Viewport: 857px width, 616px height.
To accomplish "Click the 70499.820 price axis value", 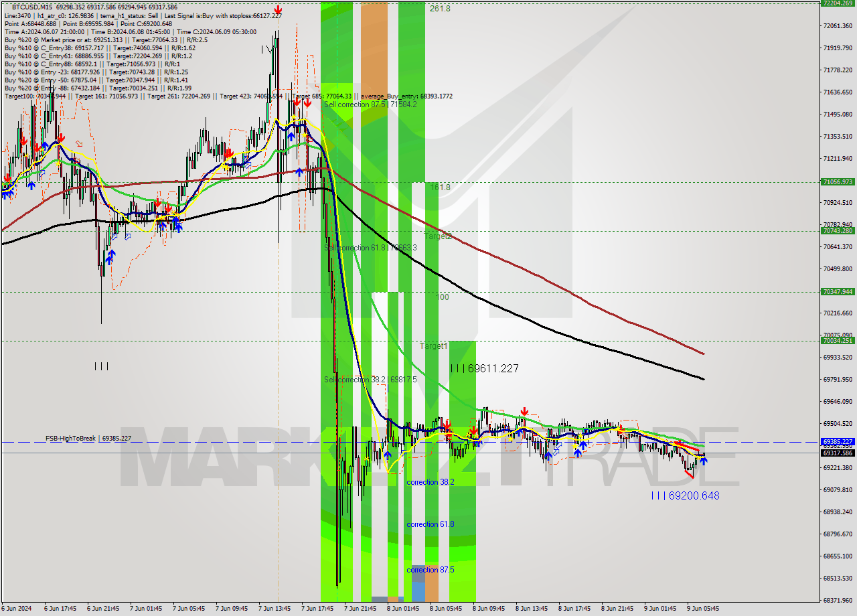I will point(838,269).
